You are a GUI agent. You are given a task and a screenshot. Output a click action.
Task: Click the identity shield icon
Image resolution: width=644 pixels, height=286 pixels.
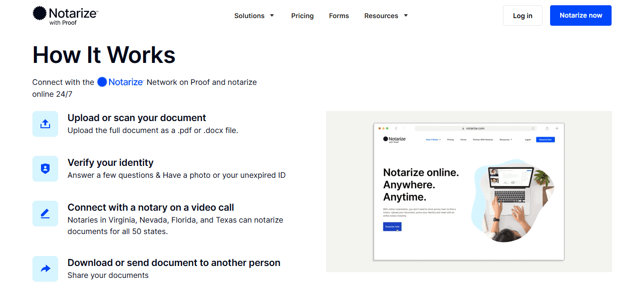[45, 169]
